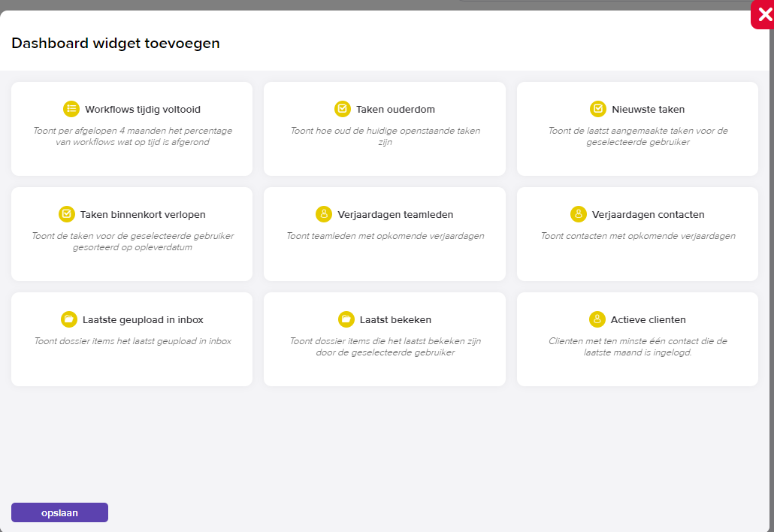Click the person icon beside Verjaardagen teamleden
The height and width of the screenshot is (532, 774).
pyautogui.click(x=324, y=214)
